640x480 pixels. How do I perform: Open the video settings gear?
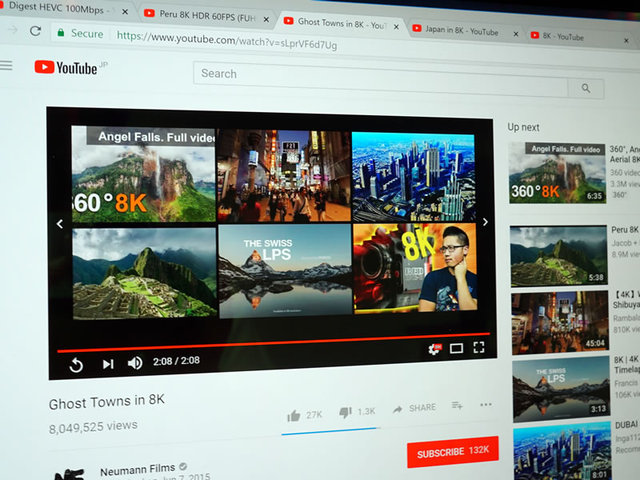[x=434, y=349]
